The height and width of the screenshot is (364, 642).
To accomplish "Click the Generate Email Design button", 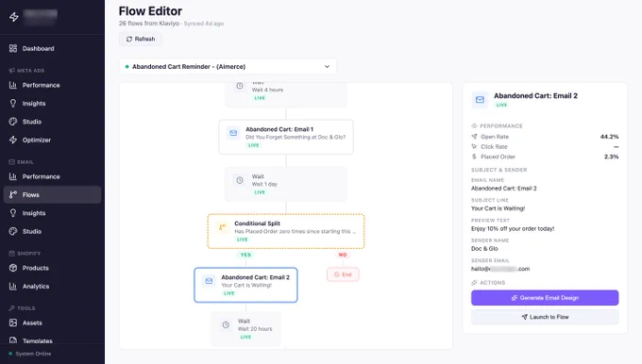I will coord(545,298).
